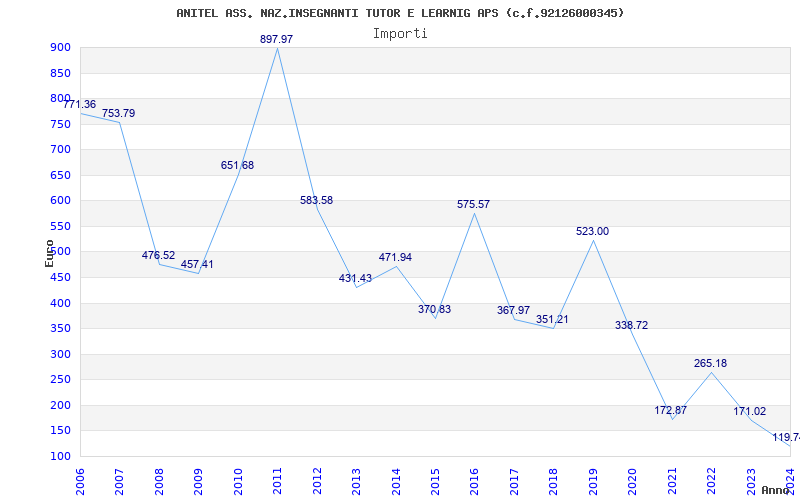800x500 pixels.
Task: Click the y-axis value 350
Action: 60,329
